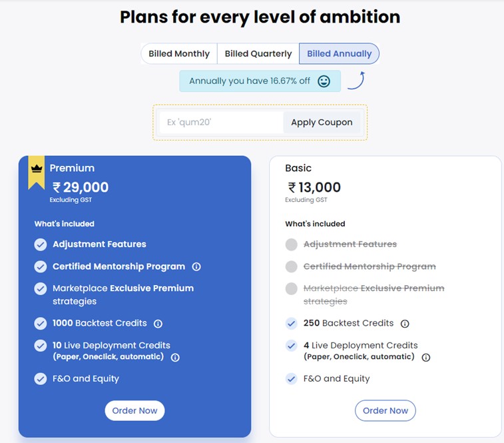This screenshot has width=504, height=443.
Task: Click the 16.67% off annual discount banner
Action: coord(250,81)
